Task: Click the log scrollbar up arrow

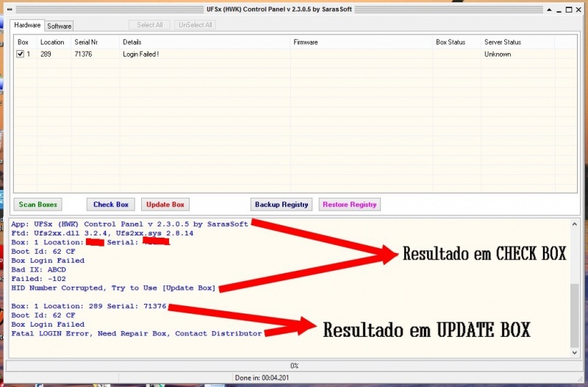Action: pos(575,224)
